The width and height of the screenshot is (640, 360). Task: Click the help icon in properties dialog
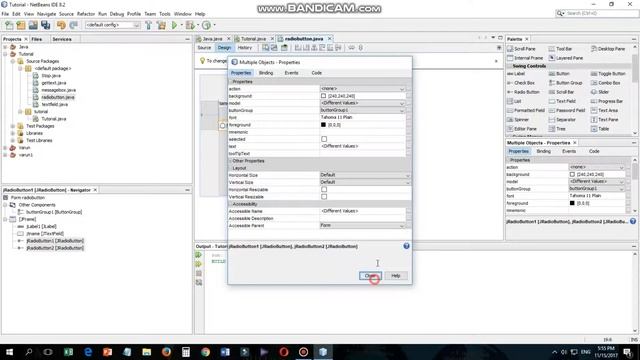407,246
